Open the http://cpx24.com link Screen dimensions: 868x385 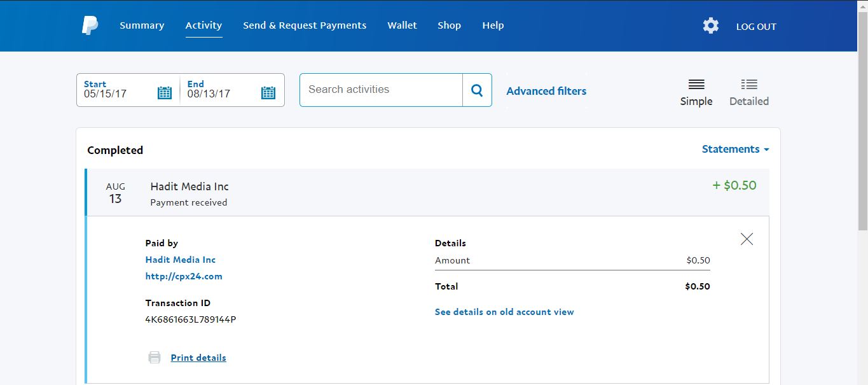click(184, 276)
